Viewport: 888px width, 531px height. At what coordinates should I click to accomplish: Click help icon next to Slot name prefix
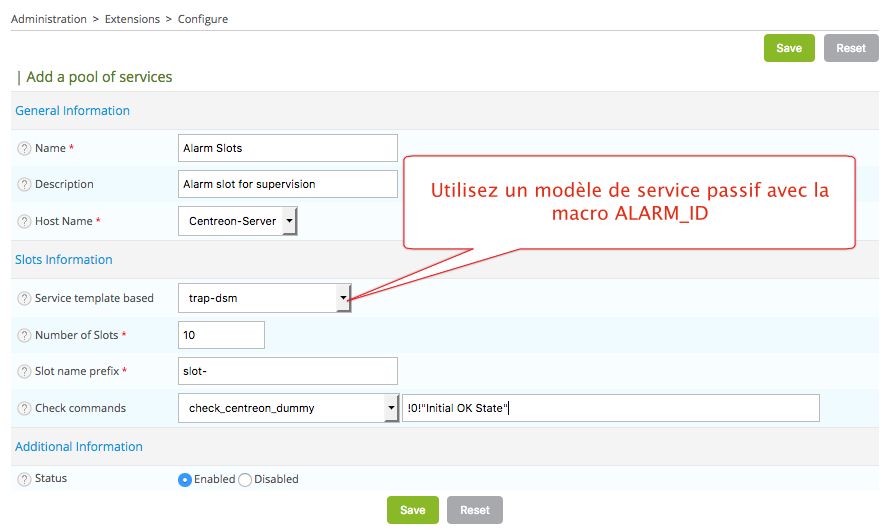24,372
